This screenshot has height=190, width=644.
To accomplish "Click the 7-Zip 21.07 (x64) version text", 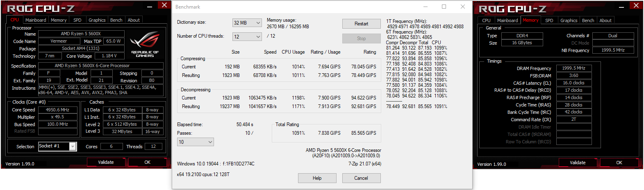I will pyautogui.click(x=365, y=164).
